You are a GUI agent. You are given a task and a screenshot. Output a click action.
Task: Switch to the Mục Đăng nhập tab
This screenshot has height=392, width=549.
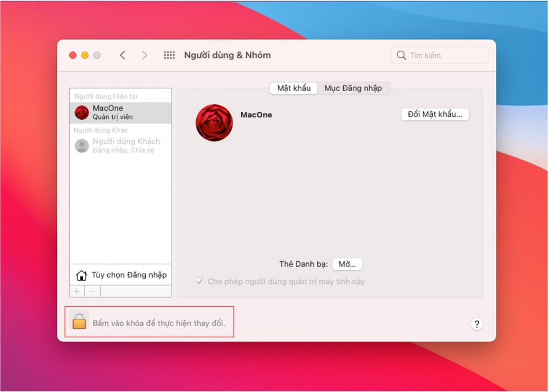click(x=353, y=88)
